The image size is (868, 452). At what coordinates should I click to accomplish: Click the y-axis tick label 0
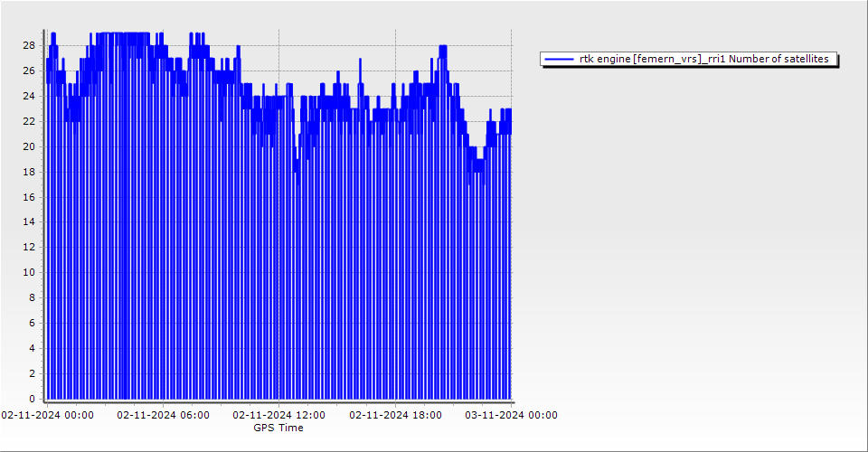[32, 399]
